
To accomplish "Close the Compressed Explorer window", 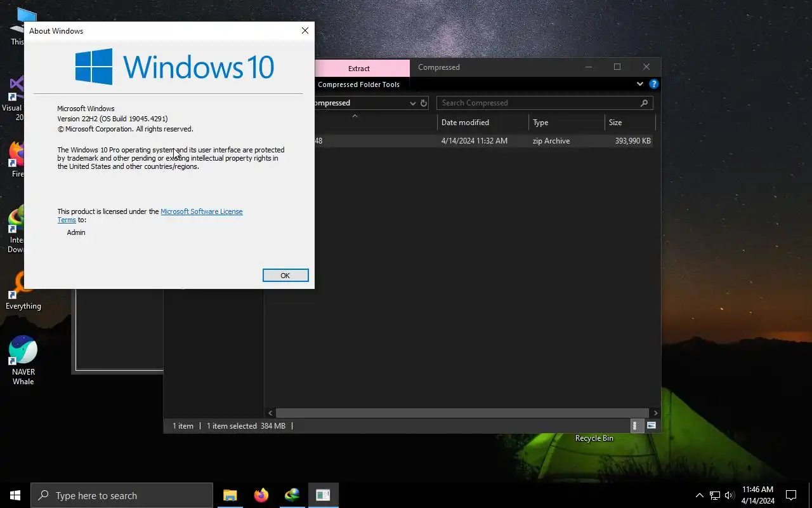I will [x=646, y=67].
